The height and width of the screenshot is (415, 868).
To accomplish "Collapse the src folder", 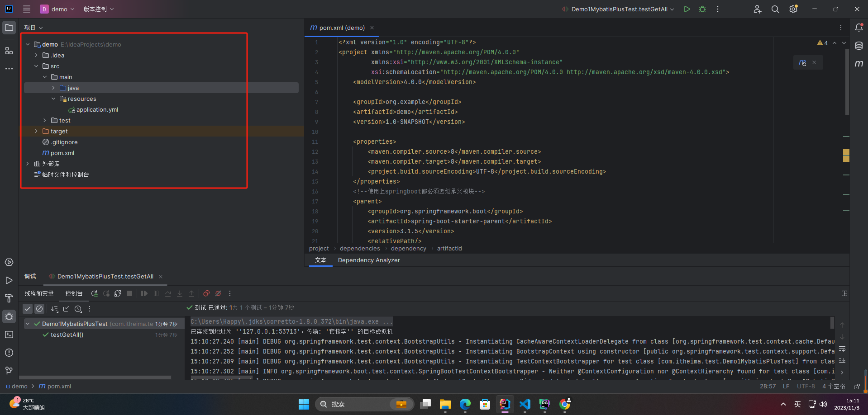I will 36,66.
